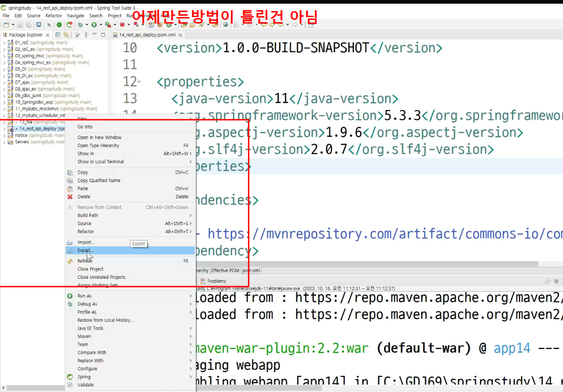The height and width of the screenshot is (392, 563).
Task: Select Copy Qualified Name menu entry
Action: tap(130, 180)
